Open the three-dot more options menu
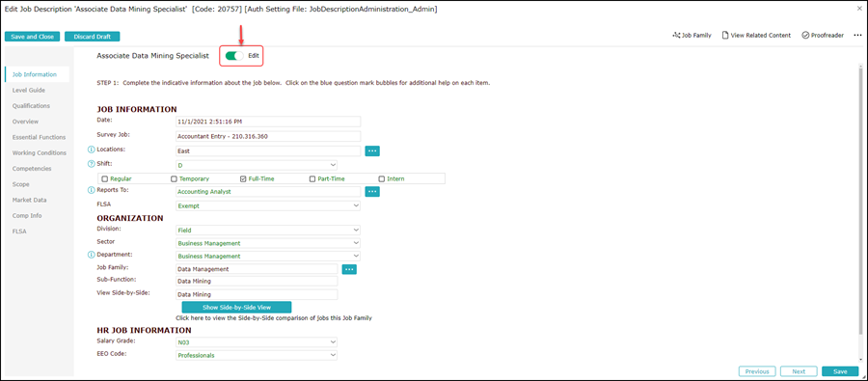 (857, 35)
